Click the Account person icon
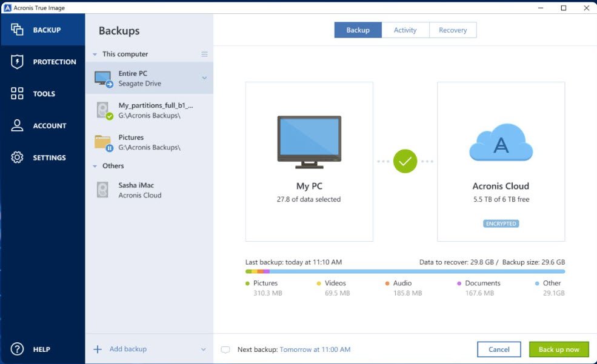 tap(17, 125)
